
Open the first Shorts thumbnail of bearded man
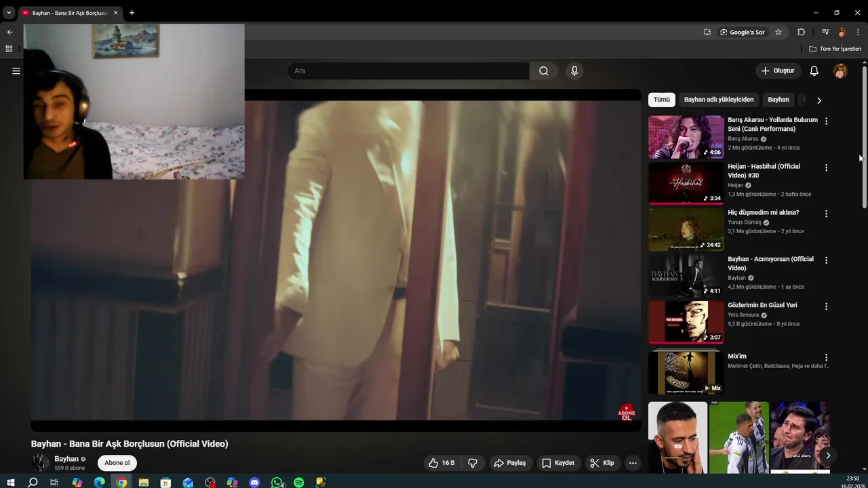click(x=677, y=437)
